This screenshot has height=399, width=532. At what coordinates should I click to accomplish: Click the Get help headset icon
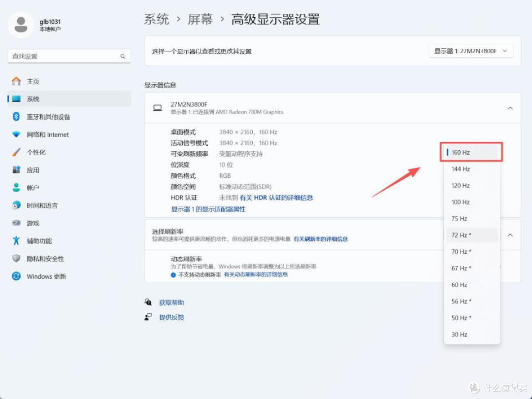pos(148,302)
